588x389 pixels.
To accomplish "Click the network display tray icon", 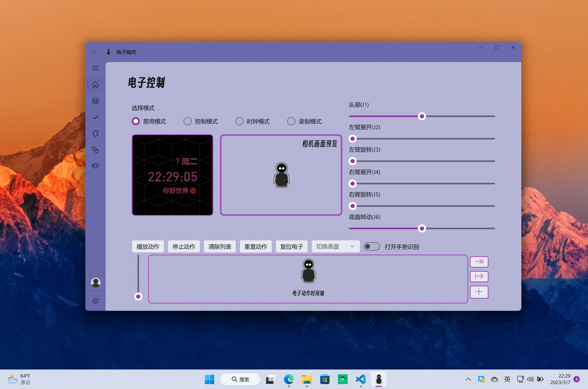I will point(520,379).
